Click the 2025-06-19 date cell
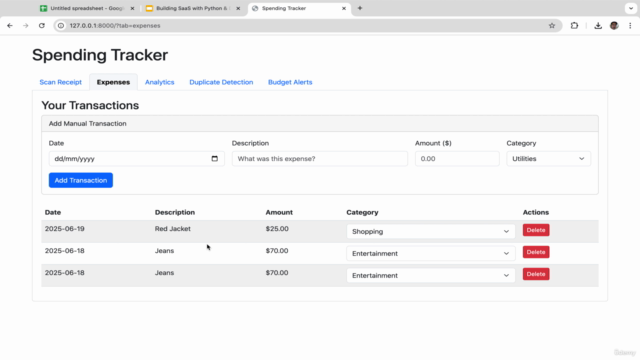Viewport: 640px width, 360px height. coord(64,229)
